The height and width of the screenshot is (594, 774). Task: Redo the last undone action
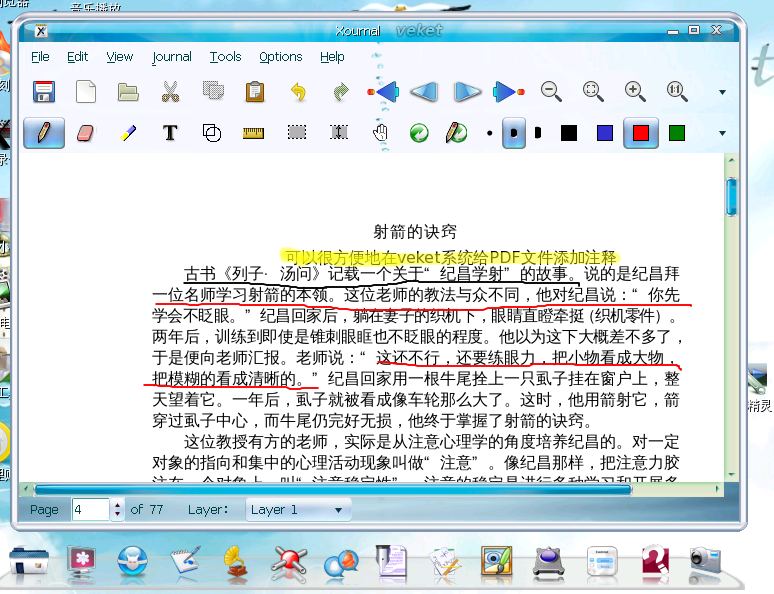(x=341, y=92)
